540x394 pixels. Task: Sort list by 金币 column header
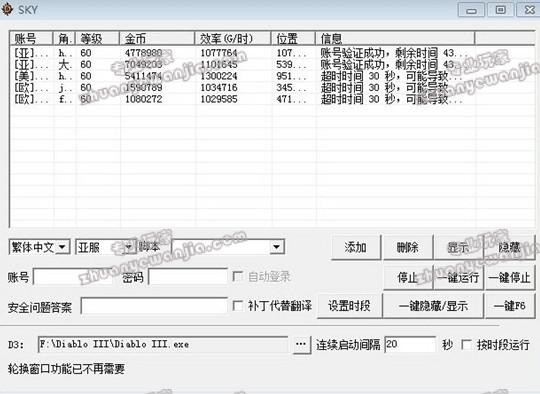157,38
